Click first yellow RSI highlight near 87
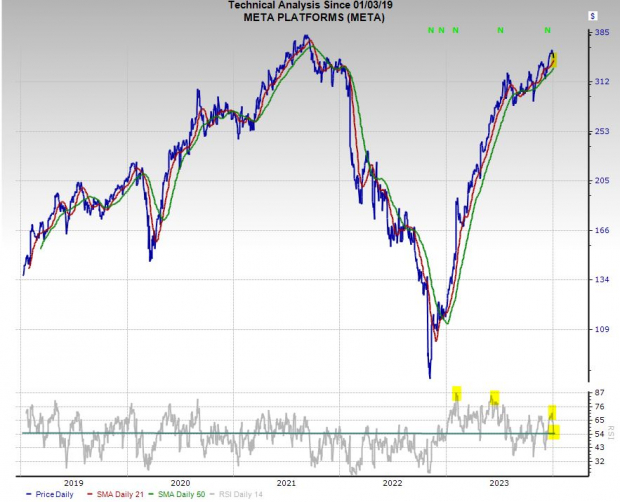Image resolution: width=620 pixels, height=502 pixels. pos(456,392)
